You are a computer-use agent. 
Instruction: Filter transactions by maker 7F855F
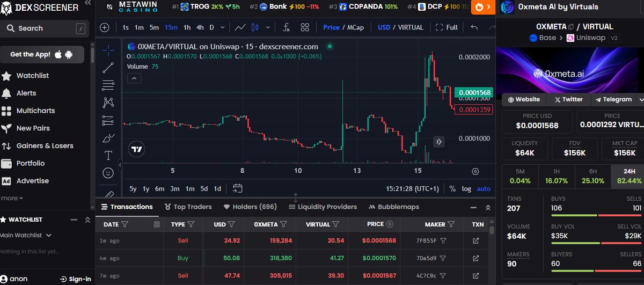[x=443, y=241]
